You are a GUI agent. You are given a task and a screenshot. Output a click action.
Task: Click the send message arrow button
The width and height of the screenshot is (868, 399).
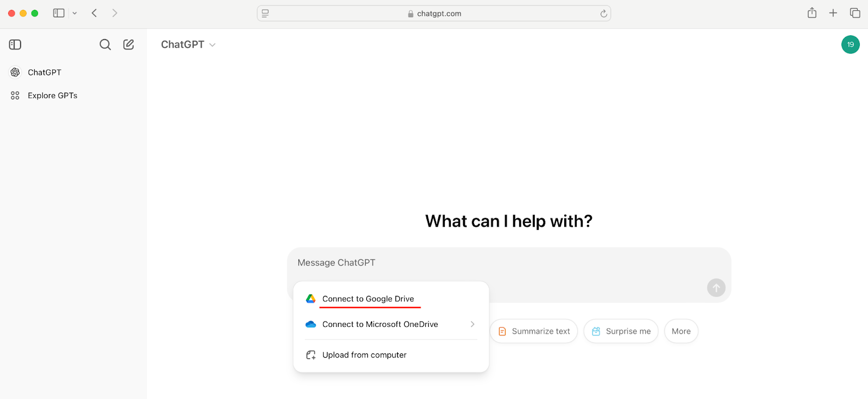coord(716,288)
